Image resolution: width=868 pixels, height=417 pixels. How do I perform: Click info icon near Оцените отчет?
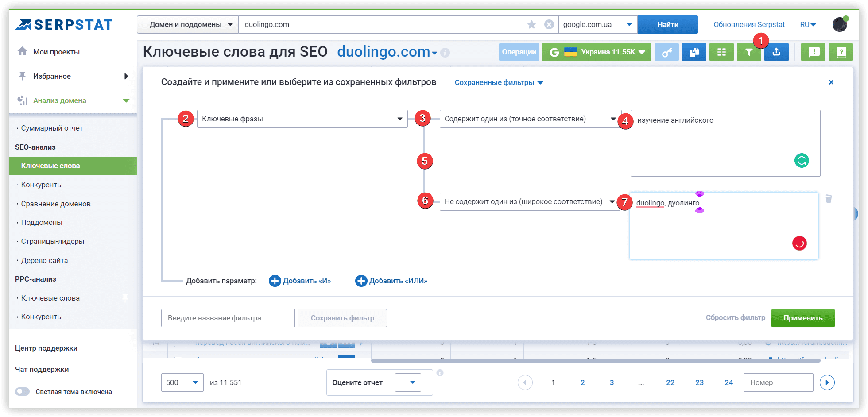[x=440, y=373]
